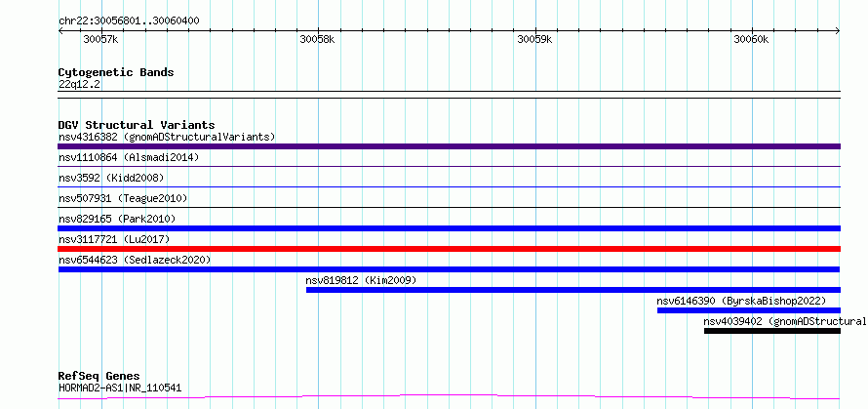Click the nsv819812 (Kim2009) label

361,280
